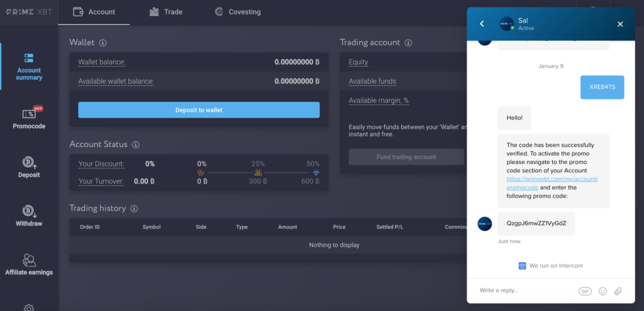Select Account summary in sidebar

pyautogui.click(x=29, y=67)
